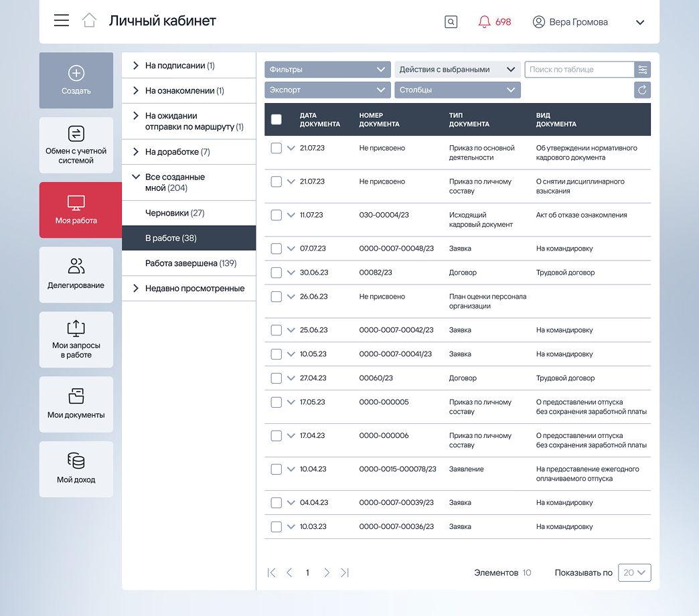This screenshot has height=616, width=699.
Task: Open table search settings icon
Action: click(642, 70)
